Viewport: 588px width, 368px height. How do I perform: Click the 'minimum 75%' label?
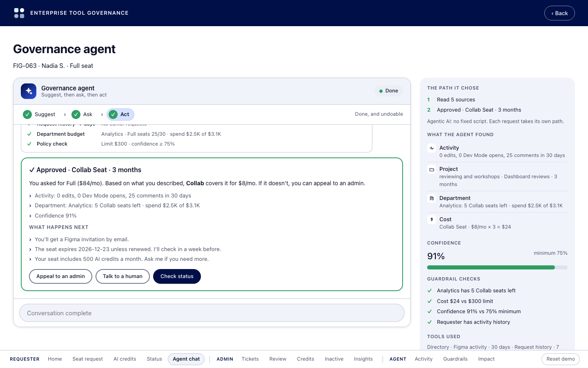550,253
